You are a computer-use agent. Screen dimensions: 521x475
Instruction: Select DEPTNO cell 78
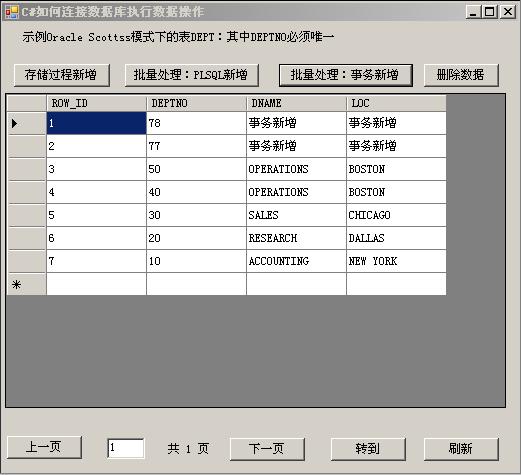pyautogui.click(x=196, y=123)
